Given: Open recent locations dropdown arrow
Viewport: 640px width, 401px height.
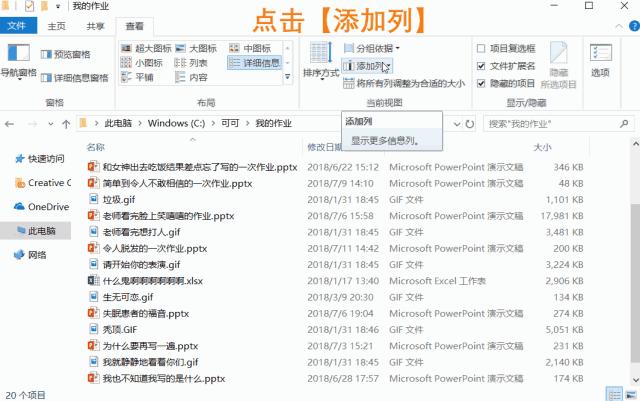Looking at the screenshot, I should 51,124.
